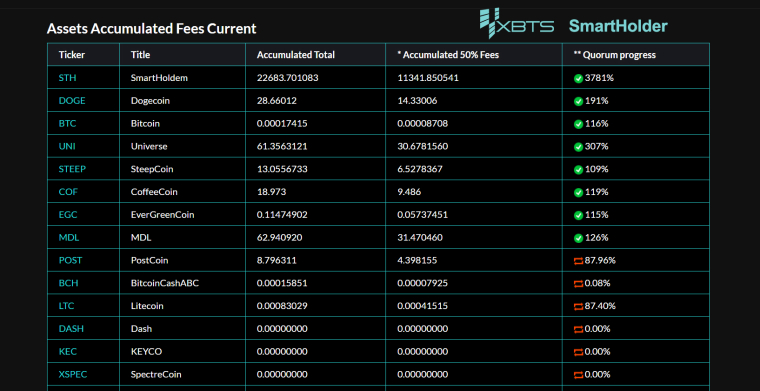The image size is (760, 391).
Task: Click the green check icon for STH quorum
Action: click(578, 78)
